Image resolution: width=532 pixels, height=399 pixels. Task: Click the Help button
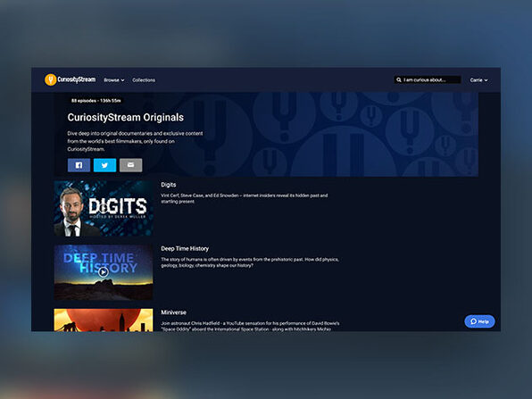point(479,321)
